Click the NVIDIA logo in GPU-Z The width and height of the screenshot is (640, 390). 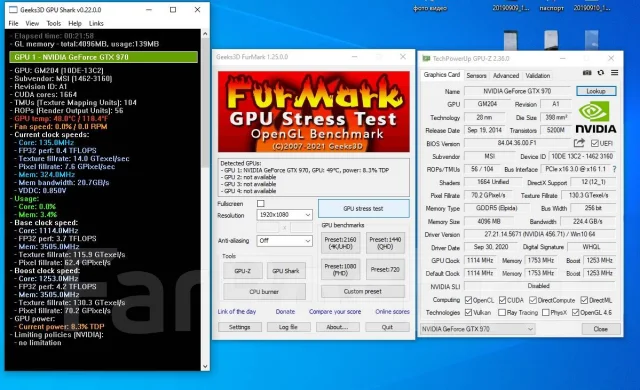(x=596, y=117)
